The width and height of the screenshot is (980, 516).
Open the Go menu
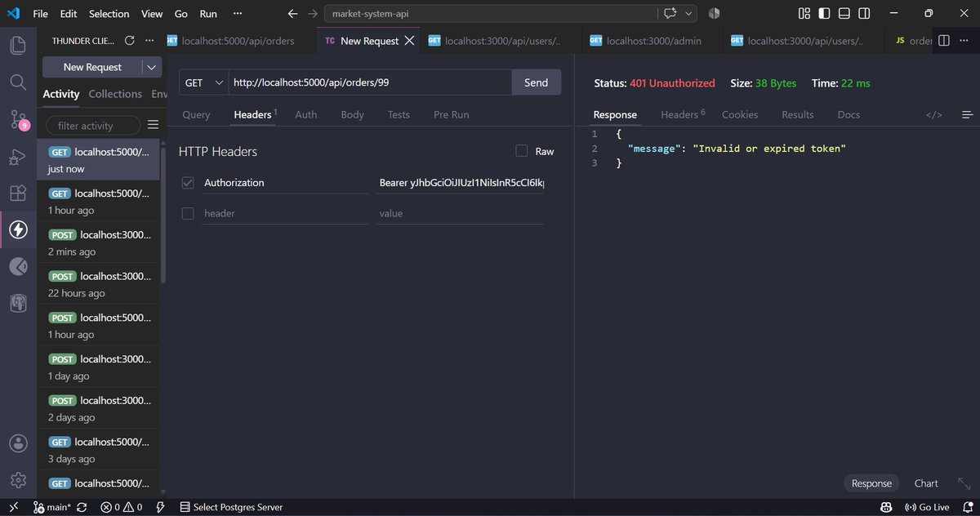click(x=181, y=14)
